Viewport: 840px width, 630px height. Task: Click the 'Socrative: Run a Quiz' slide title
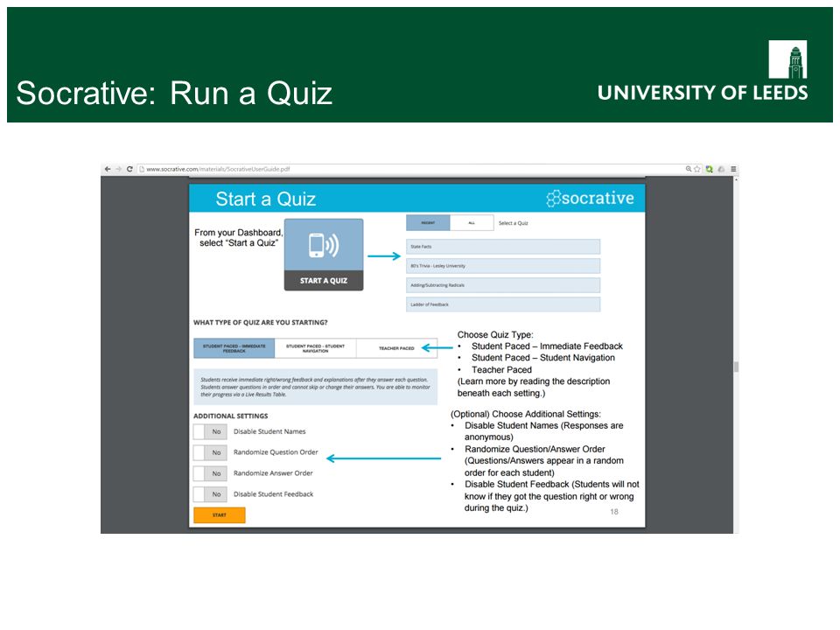(174, 94)
